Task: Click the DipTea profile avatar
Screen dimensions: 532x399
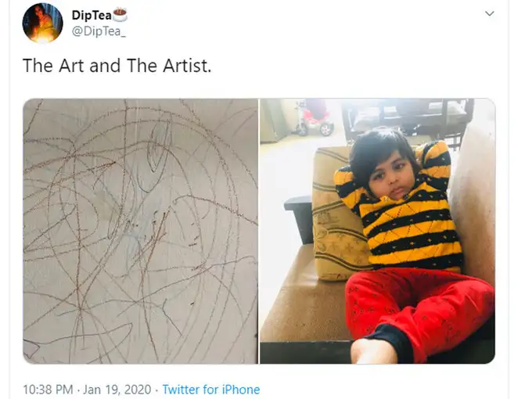Action: [x=42, y=23]
